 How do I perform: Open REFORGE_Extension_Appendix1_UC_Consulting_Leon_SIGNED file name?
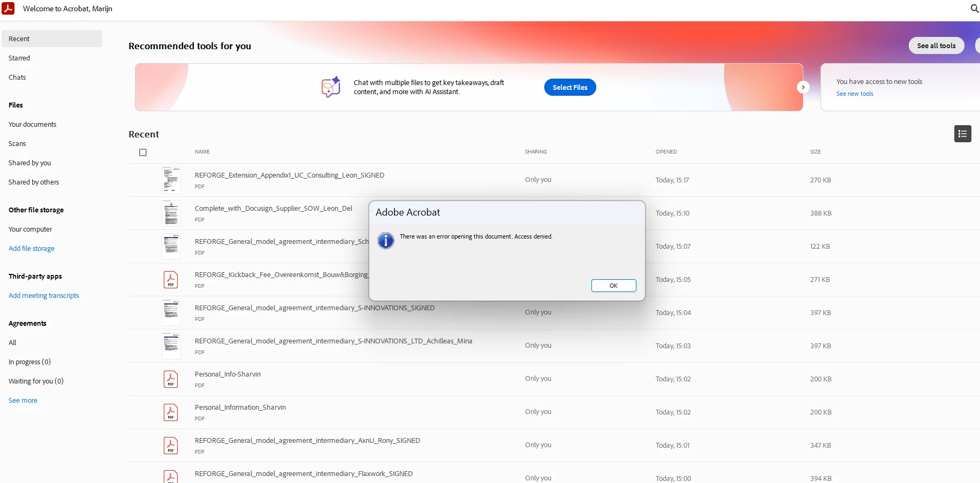pos(290,175)
